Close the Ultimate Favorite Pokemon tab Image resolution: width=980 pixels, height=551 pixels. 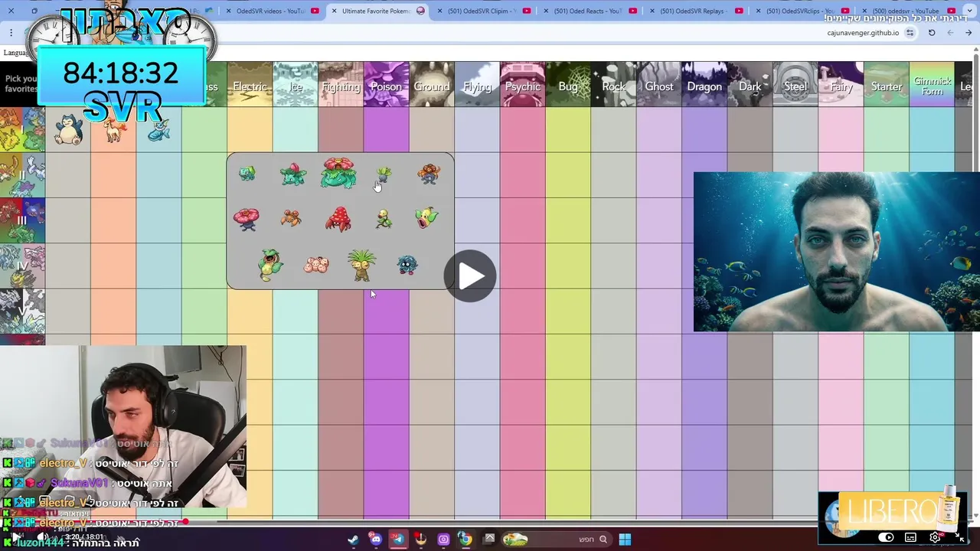coord(335,11)
